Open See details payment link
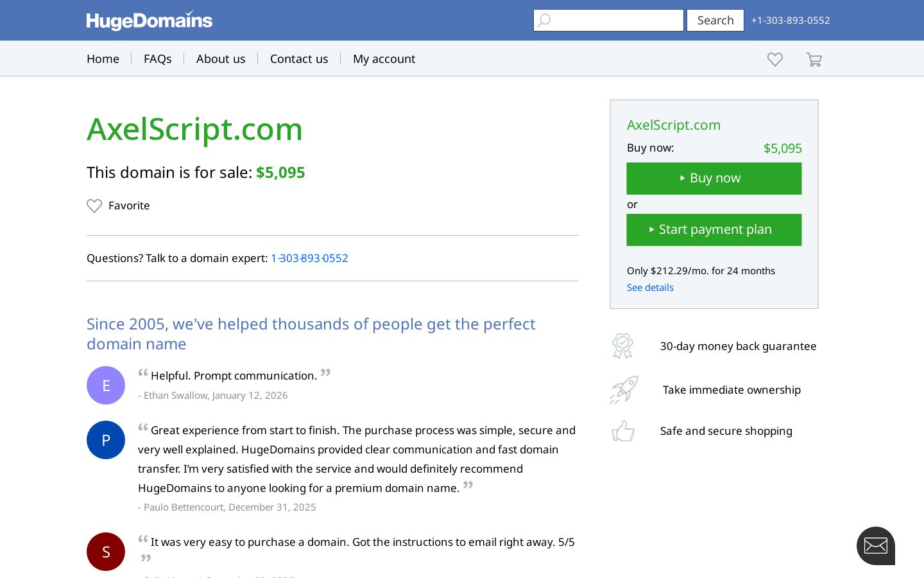Screen dimensions: 924x578 point(650,288)
